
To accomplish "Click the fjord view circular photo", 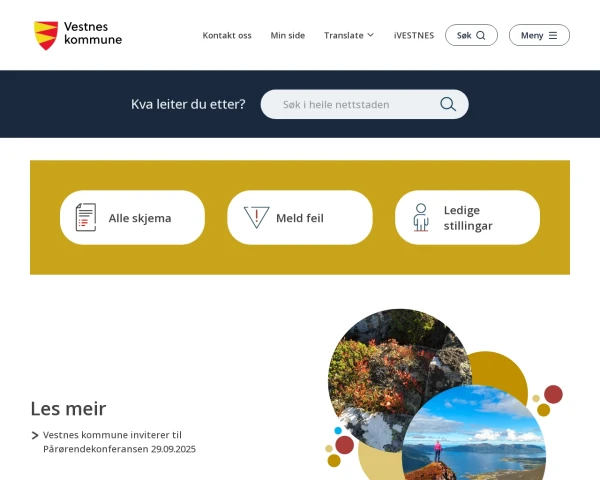I will pyautogui.click(x=474, y=434).
